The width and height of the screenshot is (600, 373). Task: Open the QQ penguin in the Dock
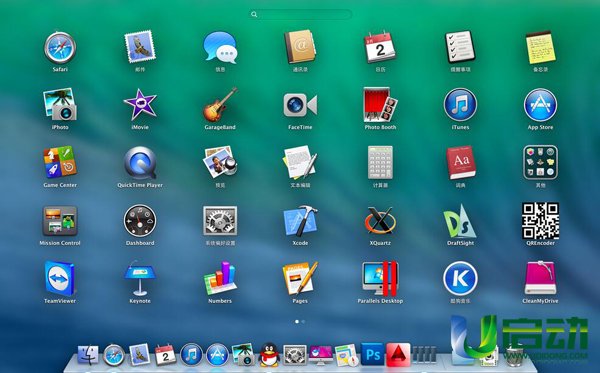click(269, 355)
